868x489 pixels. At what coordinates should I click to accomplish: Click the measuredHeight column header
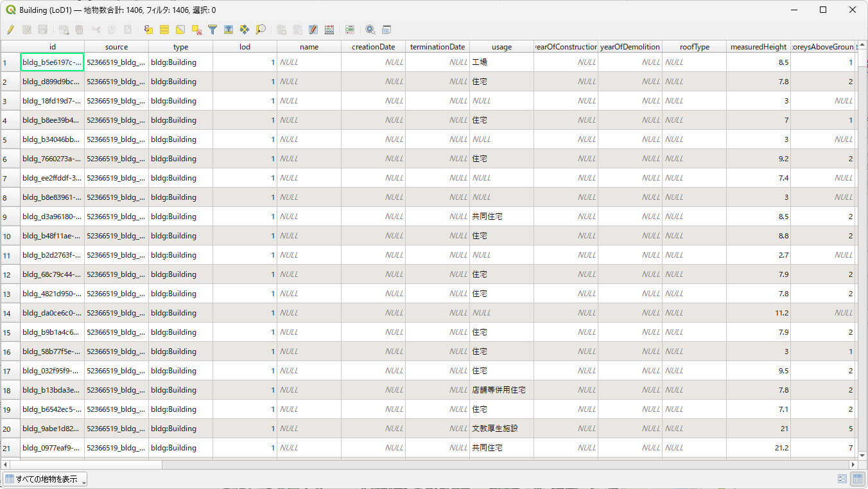[x=759, y=47]
